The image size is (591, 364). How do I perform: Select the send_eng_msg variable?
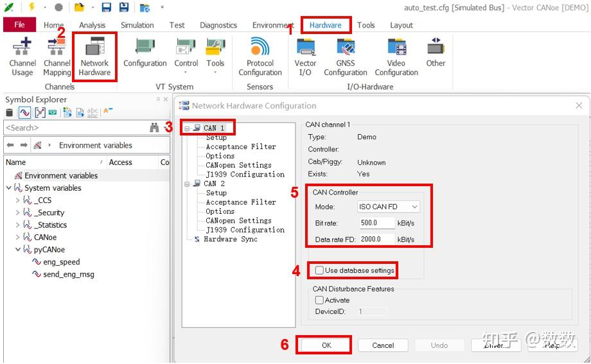tap(68, 274)
